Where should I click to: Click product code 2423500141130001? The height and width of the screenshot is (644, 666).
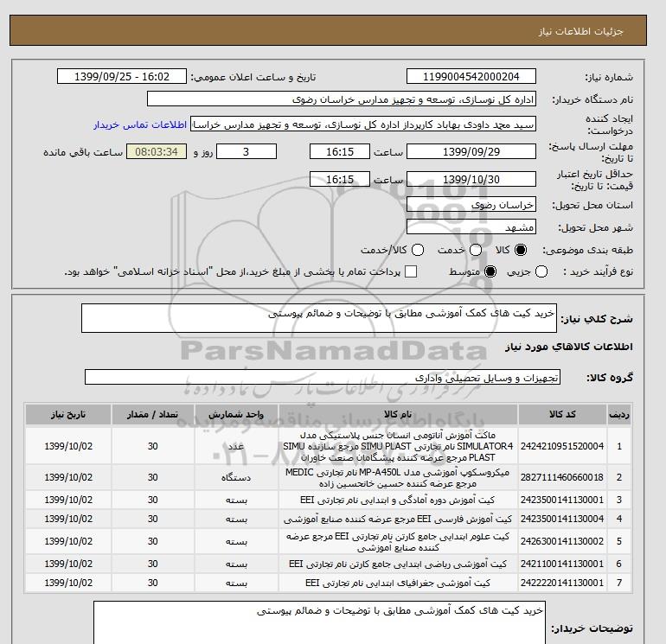click(x=562, y=501)
